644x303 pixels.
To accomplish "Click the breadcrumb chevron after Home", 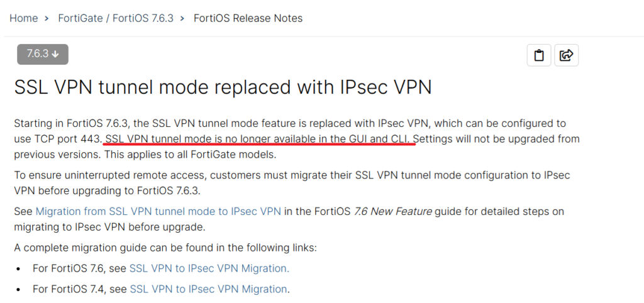I will [47, 18].
